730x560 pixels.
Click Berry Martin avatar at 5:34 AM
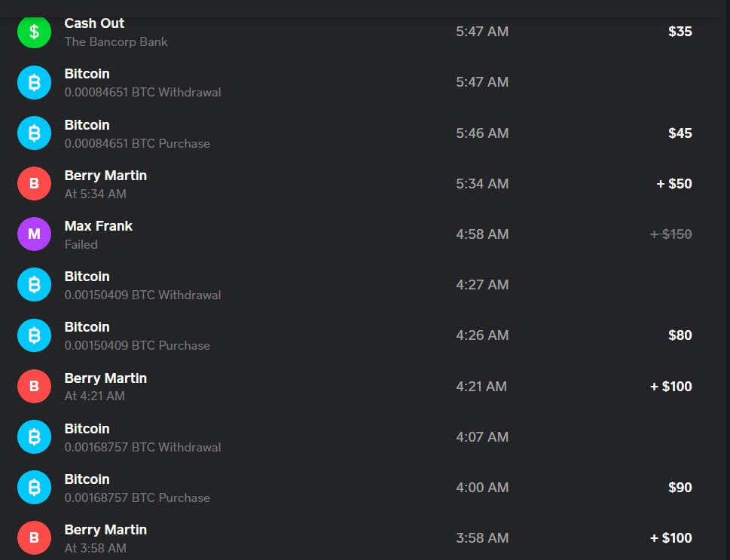click(x=34, y=184)
